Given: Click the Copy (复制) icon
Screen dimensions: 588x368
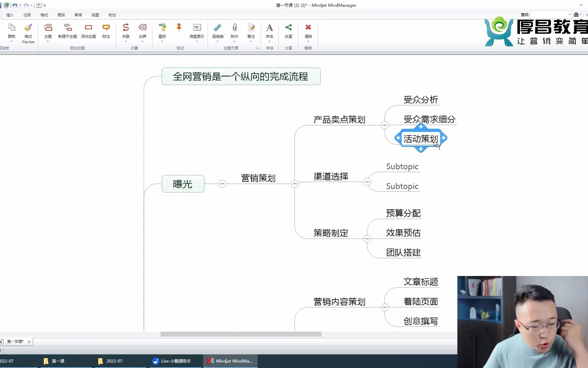Looking at the screenshot, I should point(12,28).
